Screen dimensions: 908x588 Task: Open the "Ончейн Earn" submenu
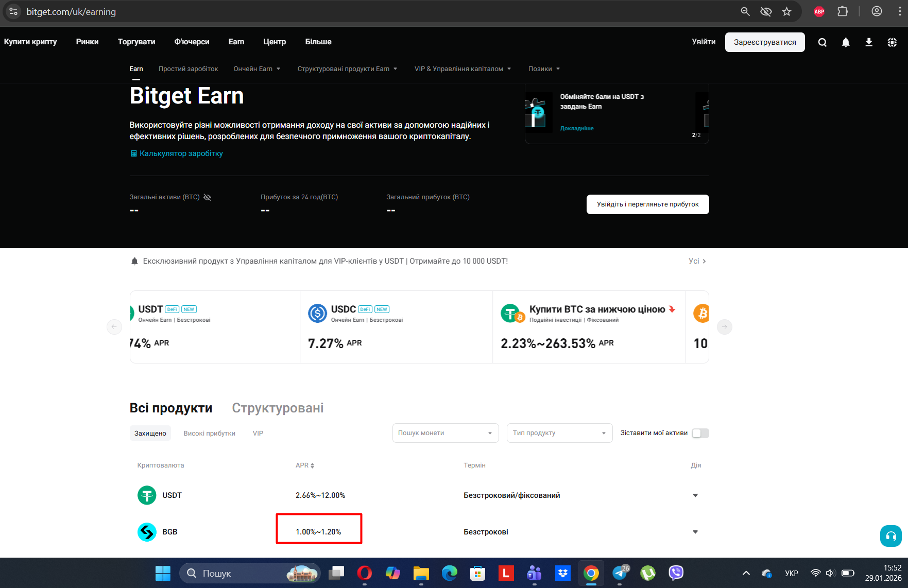[257, 69]
